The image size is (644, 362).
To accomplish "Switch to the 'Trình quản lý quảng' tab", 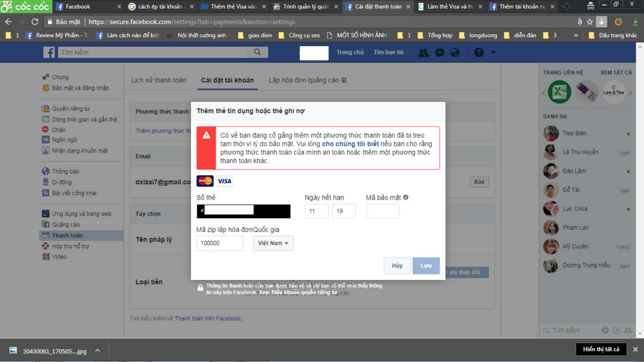I will point(304,6).
